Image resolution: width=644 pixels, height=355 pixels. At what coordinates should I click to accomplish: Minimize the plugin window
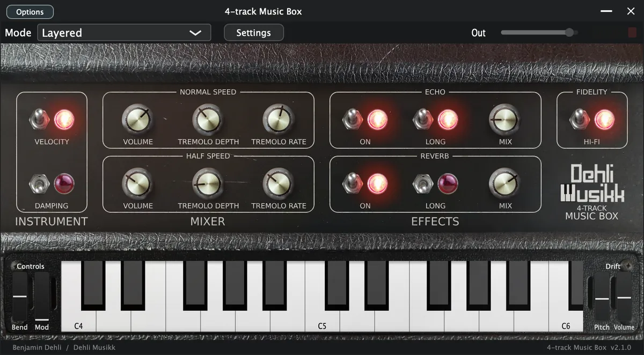pyautogui.click(x=606, y=11)
